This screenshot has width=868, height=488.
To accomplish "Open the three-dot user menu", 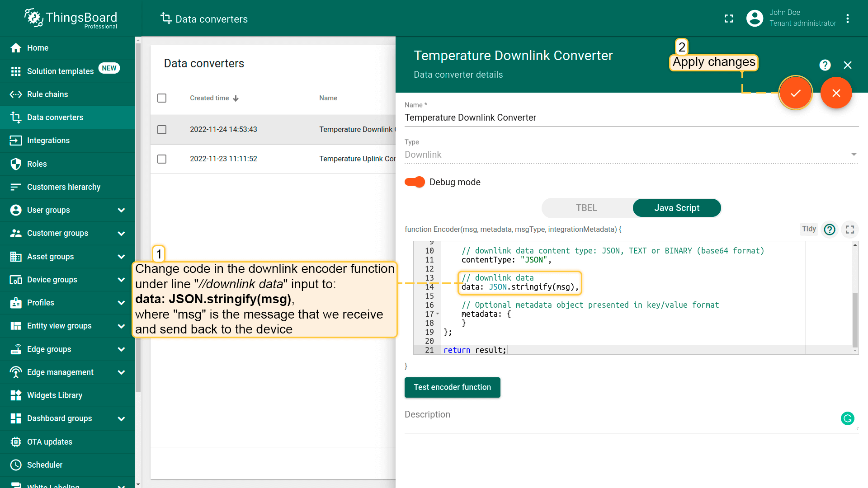I will tap(848, 19).
